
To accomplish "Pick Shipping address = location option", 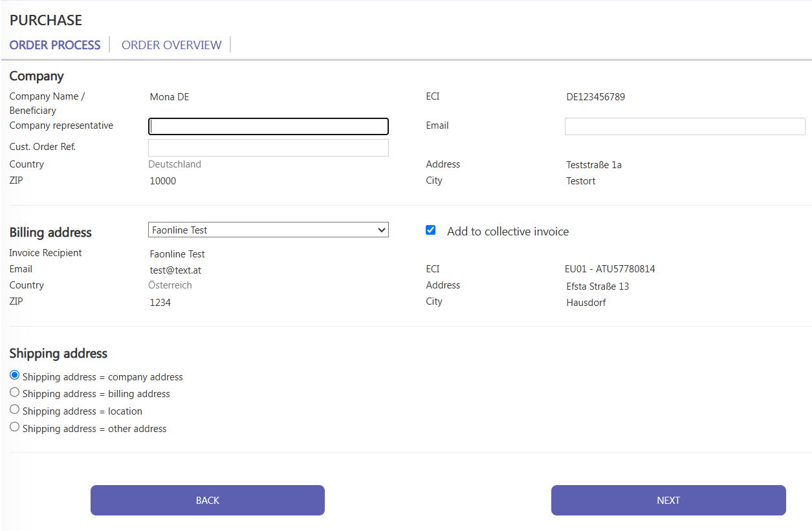I will click(15, 409).
